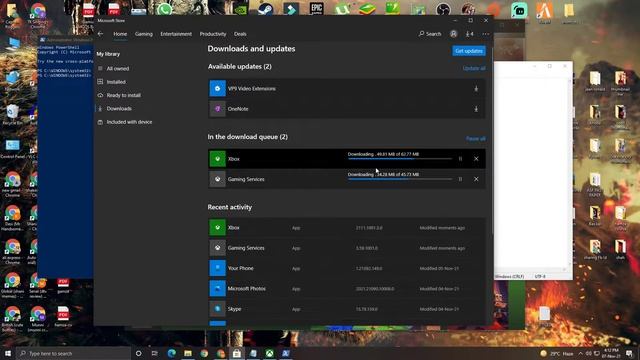The height and width of the screenshot is (360, 640).
Task: Open Cortana circle on the taskbar
Action: (138, 353)
